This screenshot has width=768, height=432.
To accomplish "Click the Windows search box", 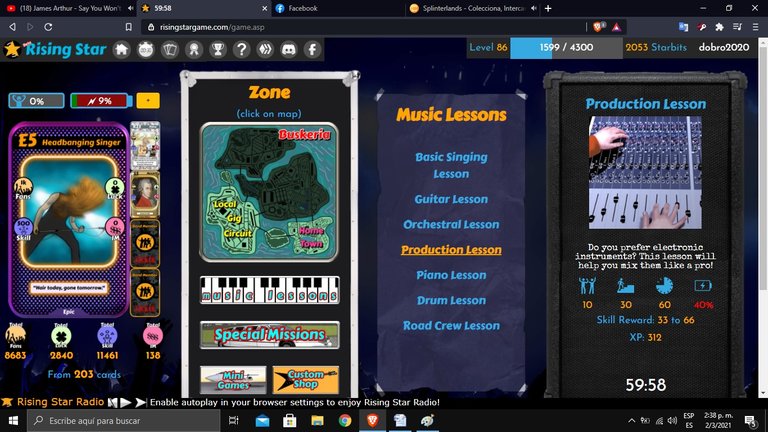I will [123, 421].
